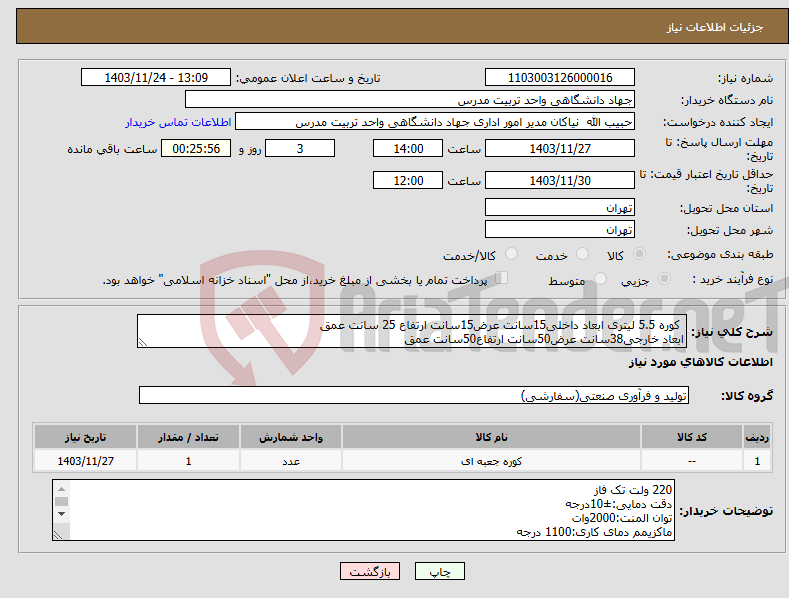Toggle the Islamic treasury payment checkbox
The width and height of the screenshot is (789, 598).
point(501,278)
